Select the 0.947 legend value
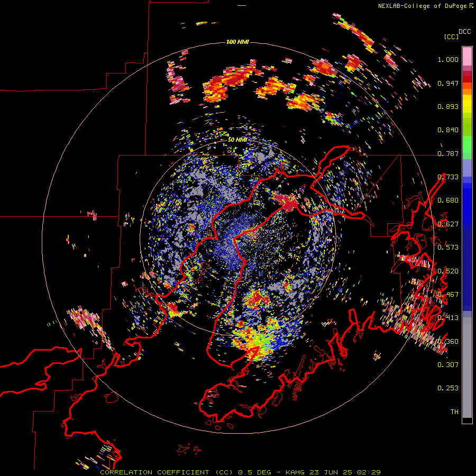 coord(448,83)
